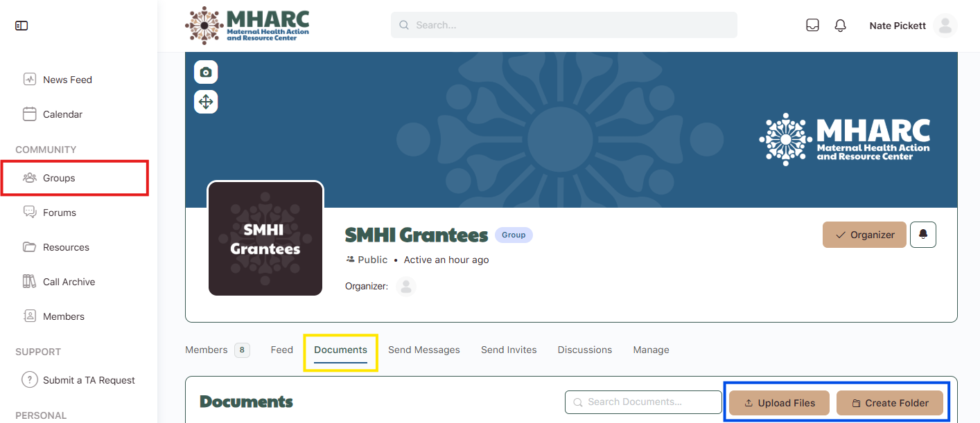Open the inbox messages icon
The width and height of the screenshot is (980, 423).
click(x=812, y=26)
